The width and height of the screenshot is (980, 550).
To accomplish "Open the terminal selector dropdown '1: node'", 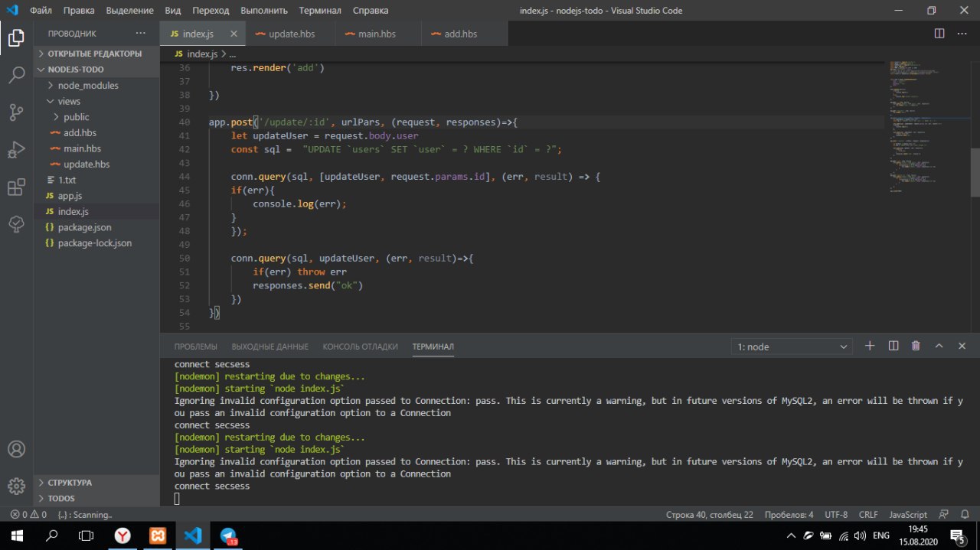I will click(792, 347).
